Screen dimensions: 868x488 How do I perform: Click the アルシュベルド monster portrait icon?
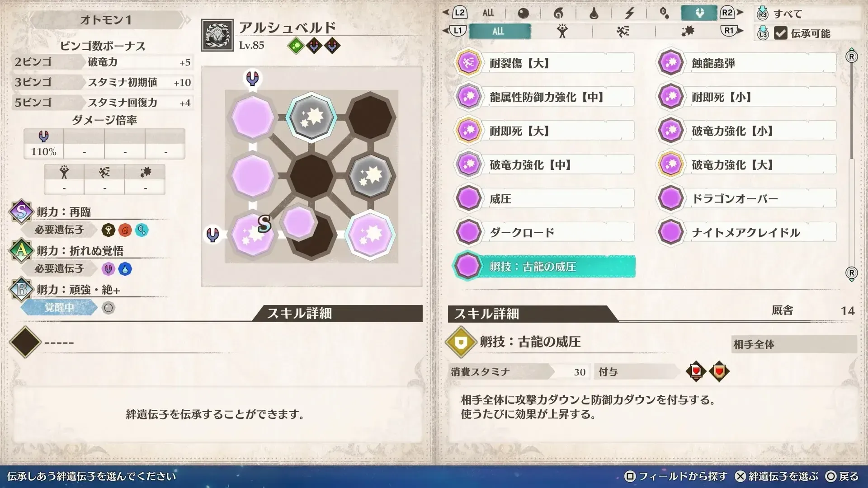pos(217,35)
